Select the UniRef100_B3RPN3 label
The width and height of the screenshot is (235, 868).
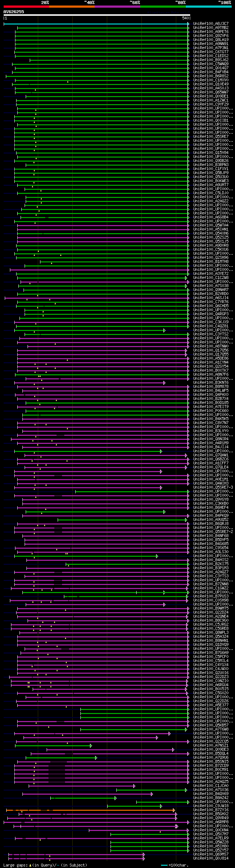pyautogui.click(x=211, y=165)
